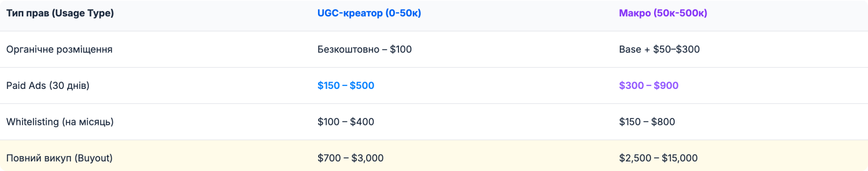Select the '$150 – $800' whitelisting cell
The height and width of the screenshot is (171, 868).
tap(647, 122)
